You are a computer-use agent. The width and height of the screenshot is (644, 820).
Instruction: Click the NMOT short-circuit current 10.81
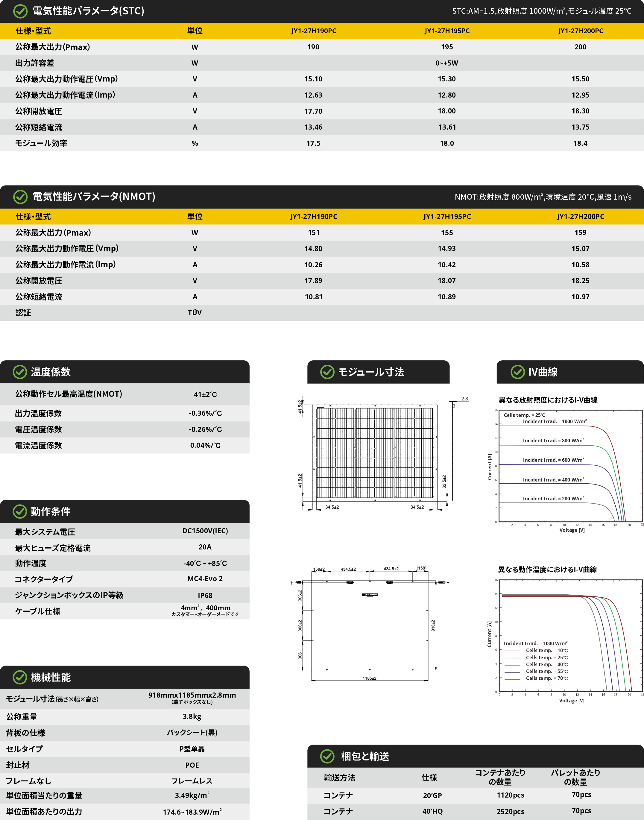(313, 297)
